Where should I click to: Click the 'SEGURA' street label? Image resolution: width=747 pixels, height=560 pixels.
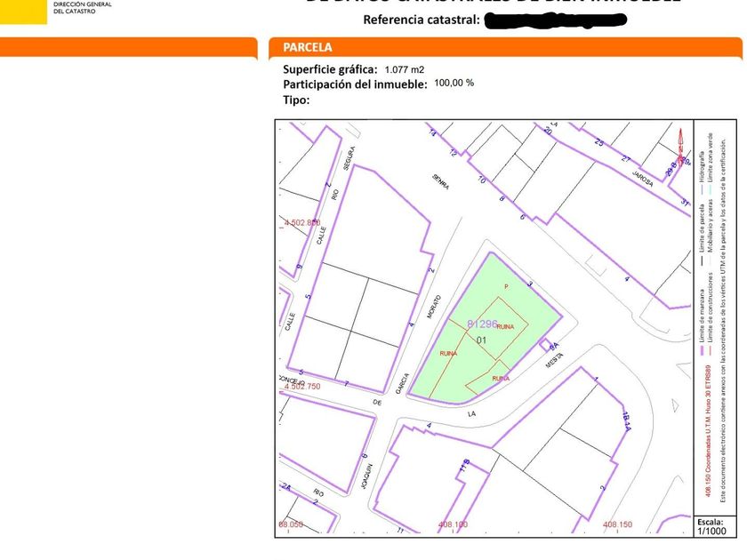click(349, 158)
